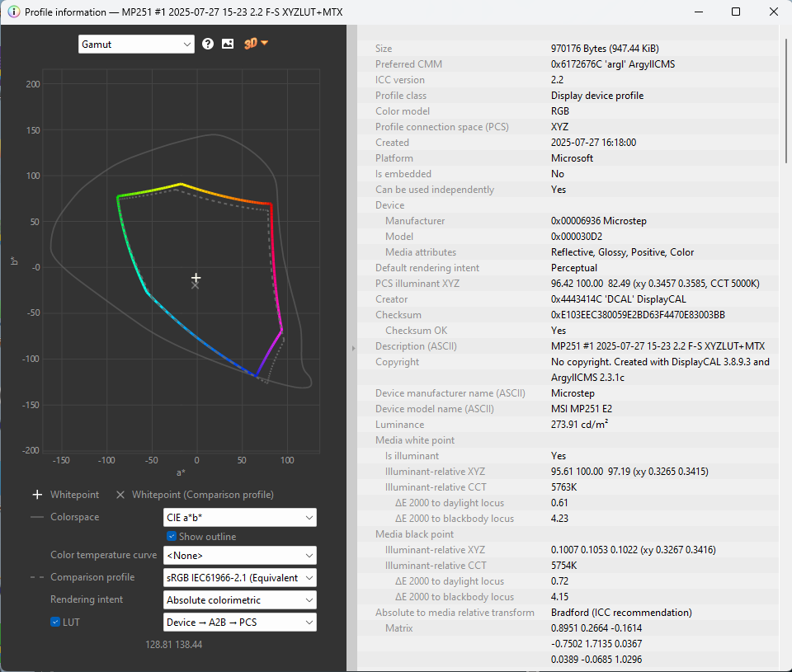Click the panel splitter arrow handle
Screen dimensions: 792x672
click(353, 349)
